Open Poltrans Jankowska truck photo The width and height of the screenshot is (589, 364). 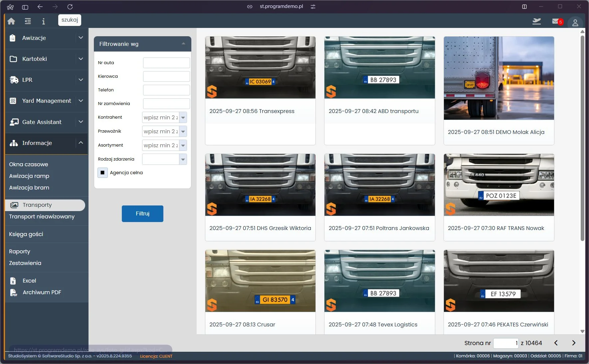pos(380,185)
